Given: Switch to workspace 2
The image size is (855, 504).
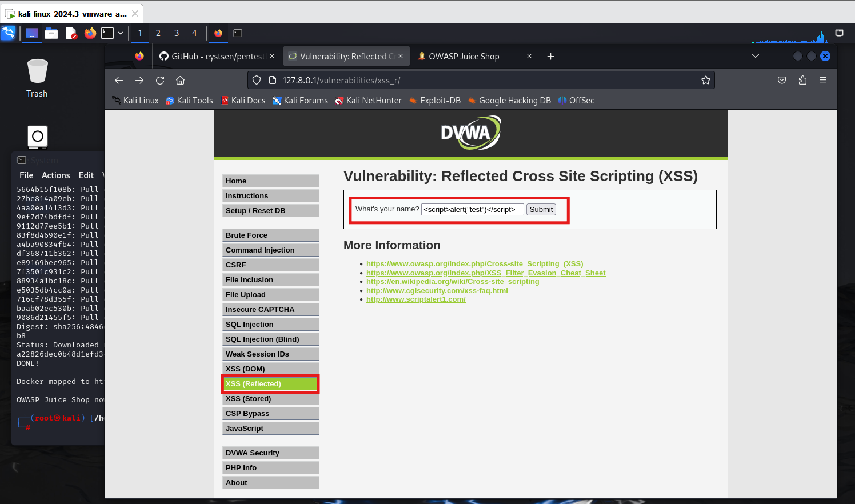Looking at the screenshot, I should [158, 33].
